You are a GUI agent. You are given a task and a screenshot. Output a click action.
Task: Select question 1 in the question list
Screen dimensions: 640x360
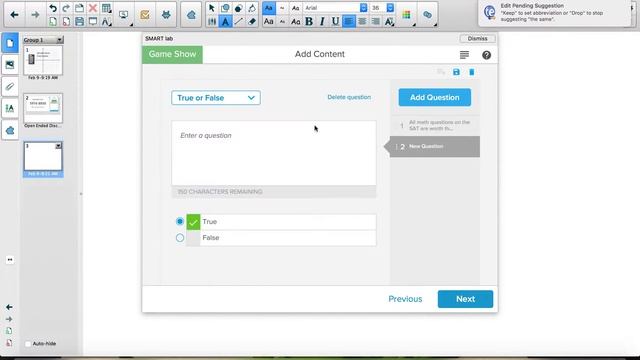[x=435, y=125]
